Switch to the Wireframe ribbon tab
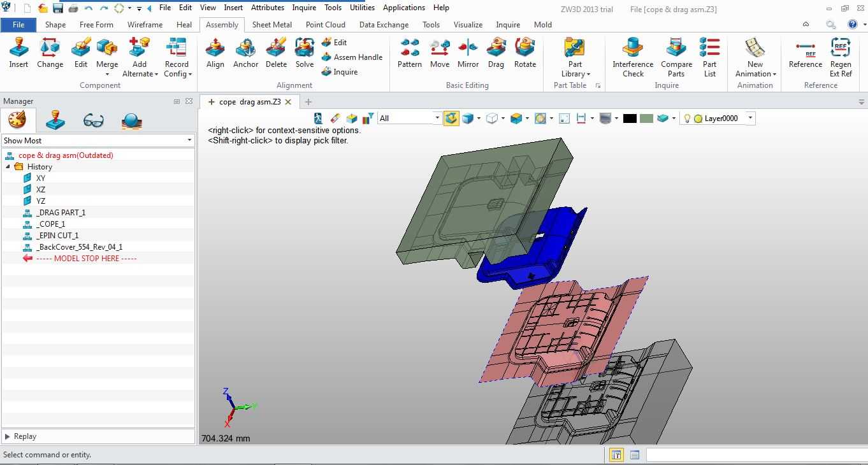868x465 pixels. click(x=145, y=24)
